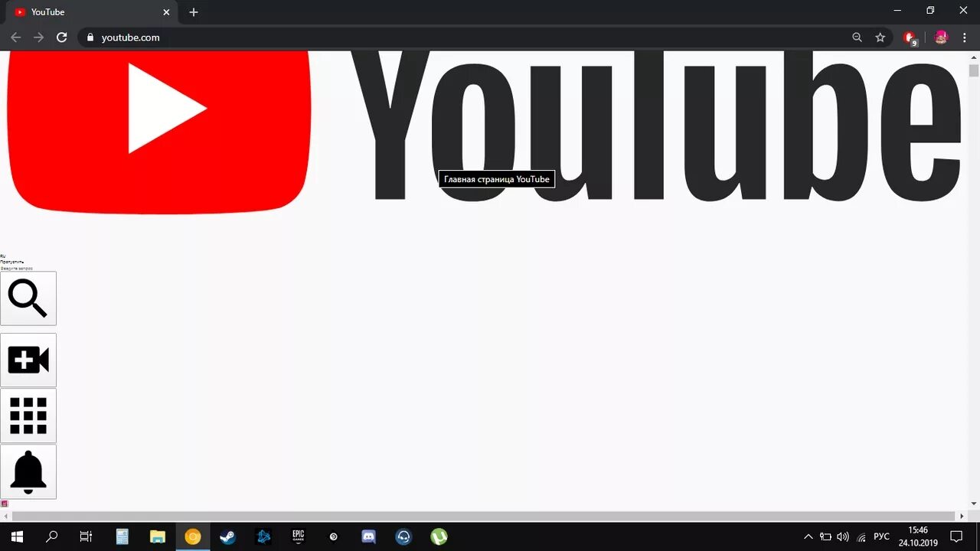The height and width of the screenshot is (551, 980).
Task: Open Windows taskbar search
Action: (51, 536)
